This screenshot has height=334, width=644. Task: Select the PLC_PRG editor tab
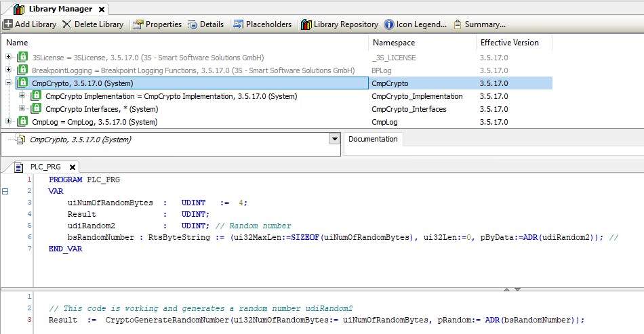45,167
